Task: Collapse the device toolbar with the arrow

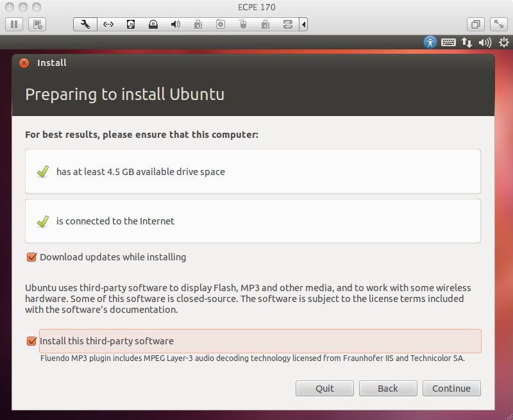Action: click(x=303, y=24)
